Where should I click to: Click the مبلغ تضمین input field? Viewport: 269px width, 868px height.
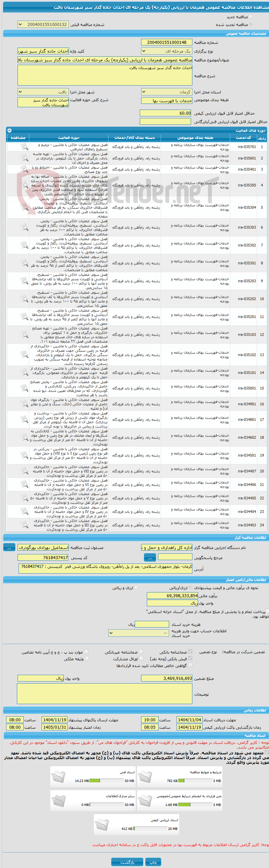(x=167, y=678)
